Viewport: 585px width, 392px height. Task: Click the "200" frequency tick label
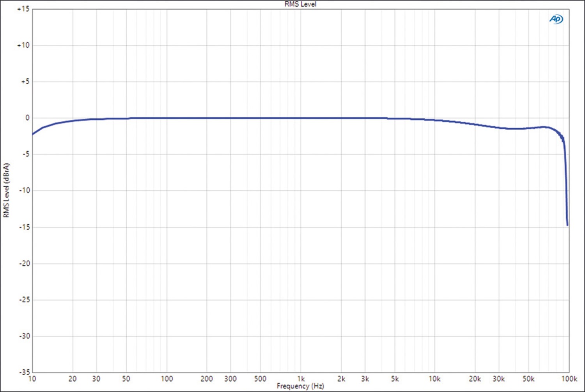(207, 379)
